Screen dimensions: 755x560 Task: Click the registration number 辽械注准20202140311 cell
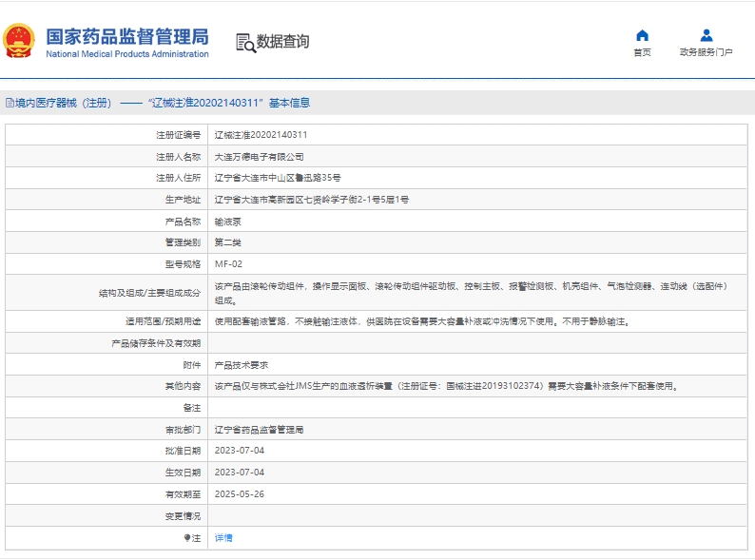[261, 135]
